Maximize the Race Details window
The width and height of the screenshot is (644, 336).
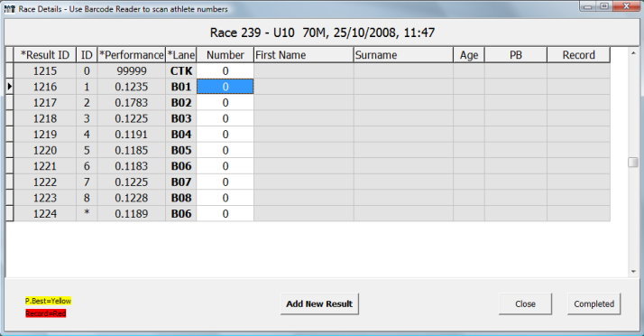coord(604,6)
